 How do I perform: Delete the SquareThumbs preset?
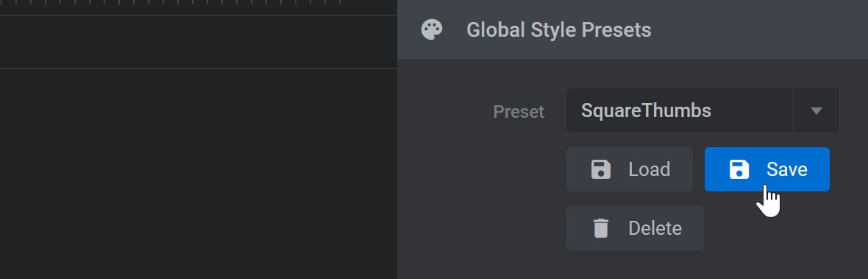pyautogui.click(x=635, y=228)
